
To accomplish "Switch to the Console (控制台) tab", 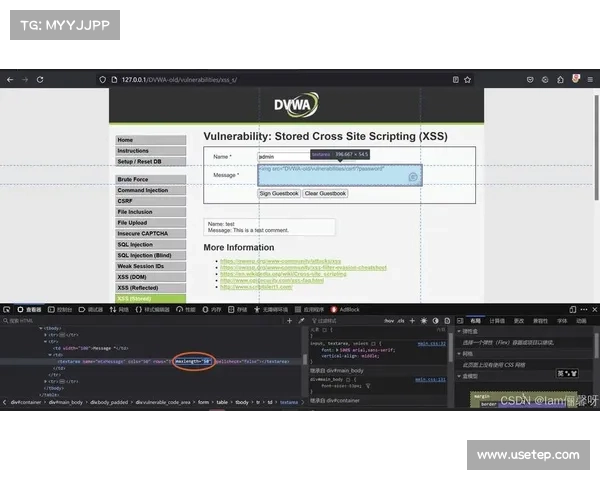I will (60, 309).
